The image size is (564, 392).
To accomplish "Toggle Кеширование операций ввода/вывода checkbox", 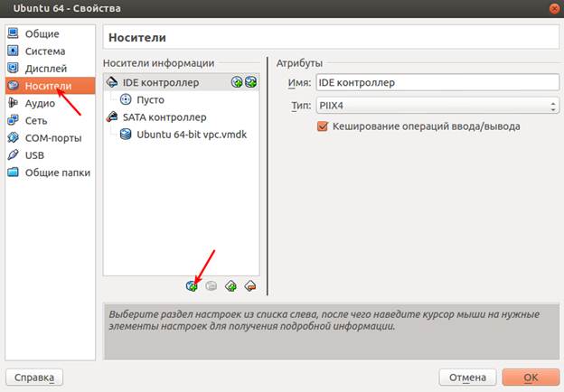I will coord(323,126).
